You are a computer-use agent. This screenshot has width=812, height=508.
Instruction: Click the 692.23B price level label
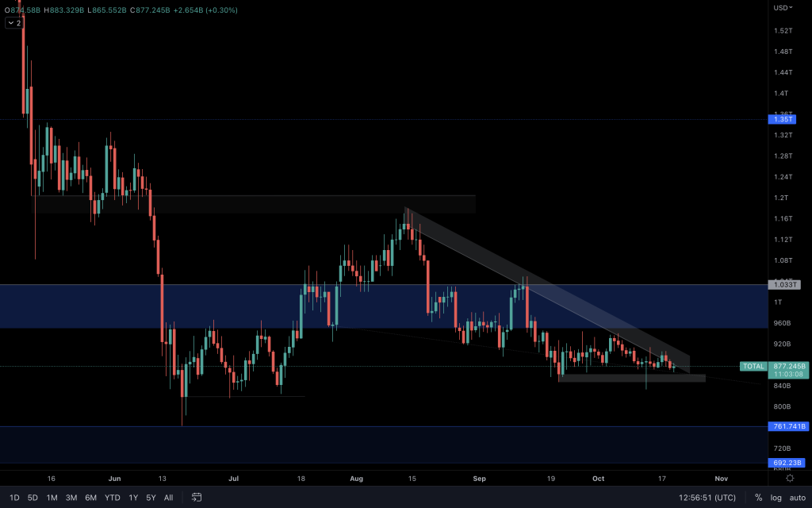(x=786, y=463)
